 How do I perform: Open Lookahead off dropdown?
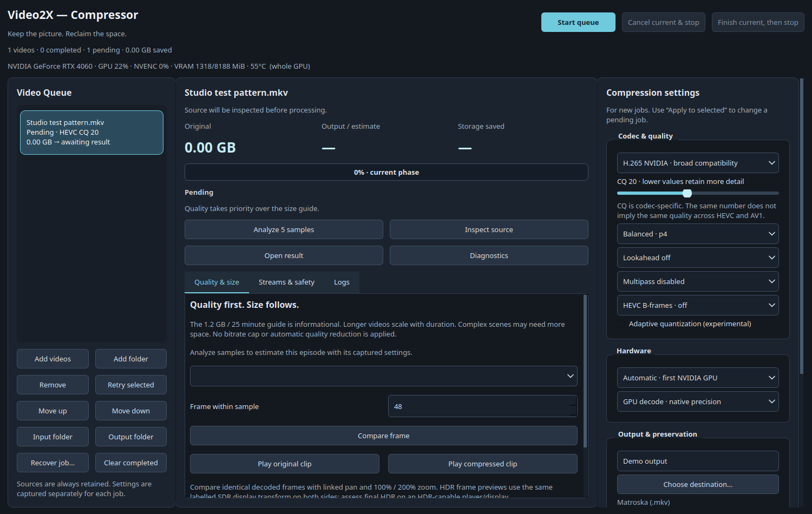click(x=698, y=258)
